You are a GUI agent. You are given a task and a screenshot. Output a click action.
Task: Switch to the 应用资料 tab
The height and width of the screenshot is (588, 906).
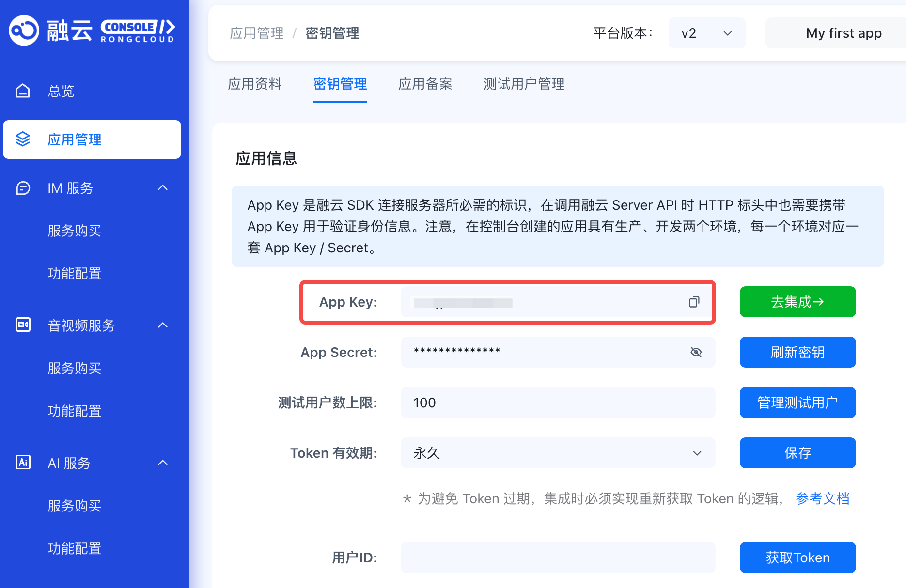(x=254, y=84)
